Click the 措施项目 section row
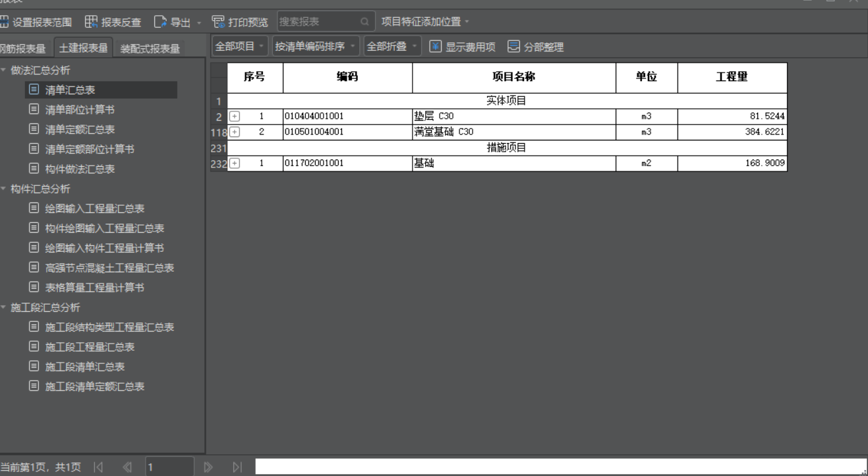The image size is (868, 476). 507,148
